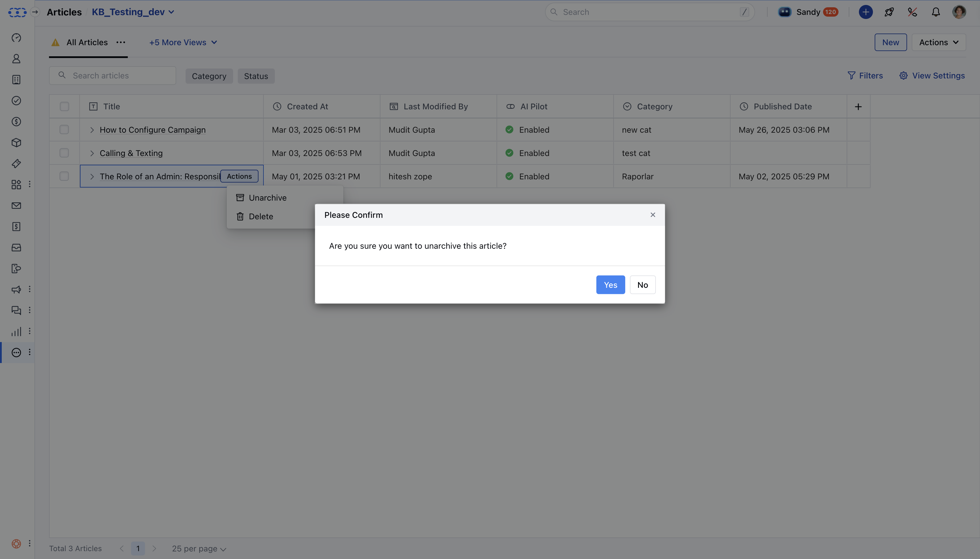
Task: Select Delete from the context menu
Action: tap(261, 217)
